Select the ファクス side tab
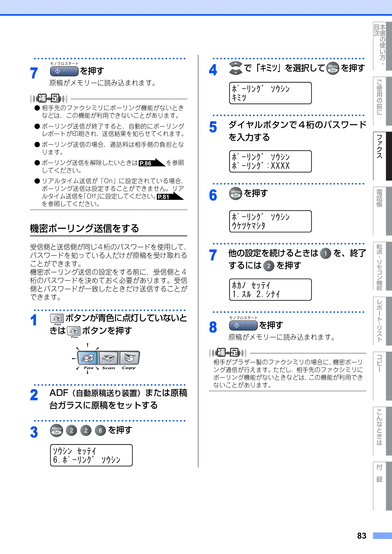The image size is (392, 554). tap(382, 156)
